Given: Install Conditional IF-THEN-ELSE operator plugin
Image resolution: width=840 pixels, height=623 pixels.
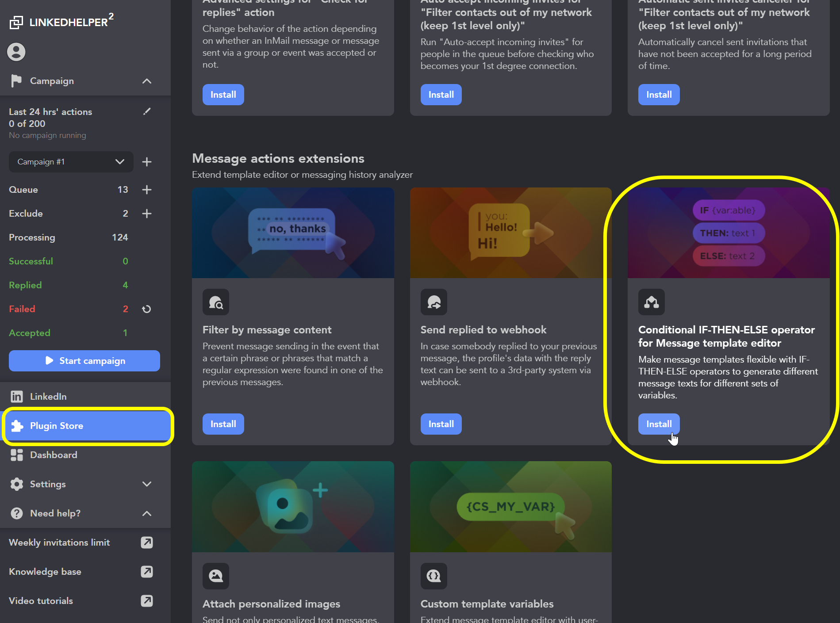Looking at the screenshot, I should click(x=659, y=424).
